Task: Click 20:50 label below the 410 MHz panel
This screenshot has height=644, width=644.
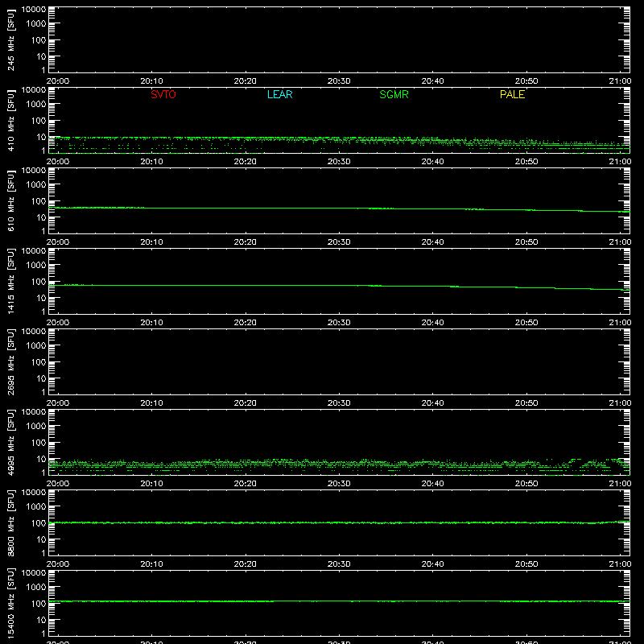Action: (x=526, y=162)
